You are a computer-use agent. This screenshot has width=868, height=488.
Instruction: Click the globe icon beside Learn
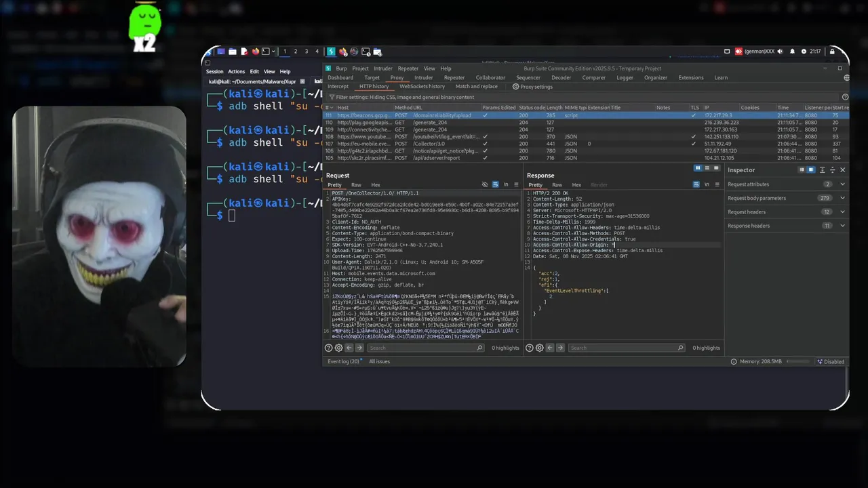click(x=846, y=77)
